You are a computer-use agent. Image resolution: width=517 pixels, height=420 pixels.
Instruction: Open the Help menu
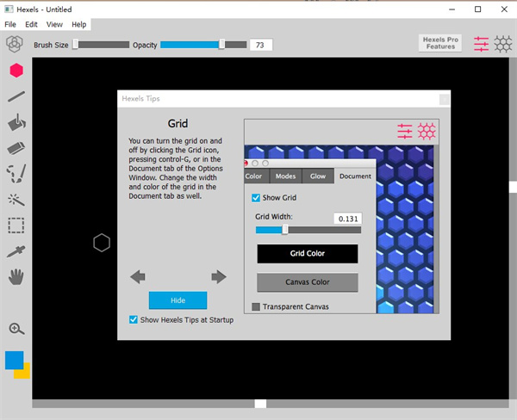(79, 24)
